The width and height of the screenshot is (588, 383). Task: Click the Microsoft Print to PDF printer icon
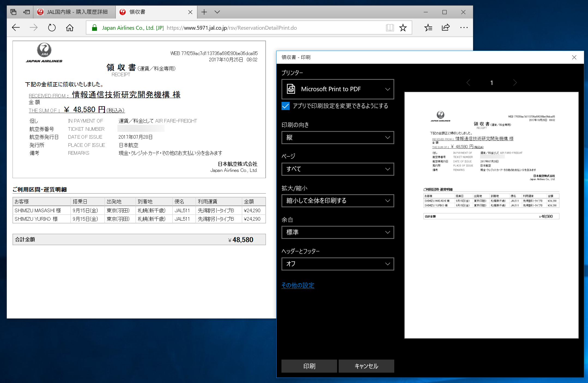pos(291,89)
